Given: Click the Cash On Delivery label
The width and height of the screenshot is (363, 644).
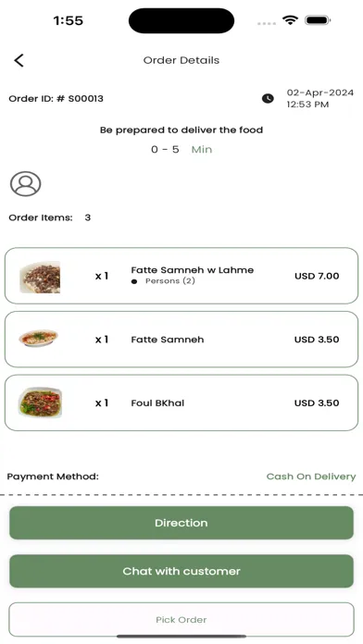Looking at the screenshot, I should [311, 477].
